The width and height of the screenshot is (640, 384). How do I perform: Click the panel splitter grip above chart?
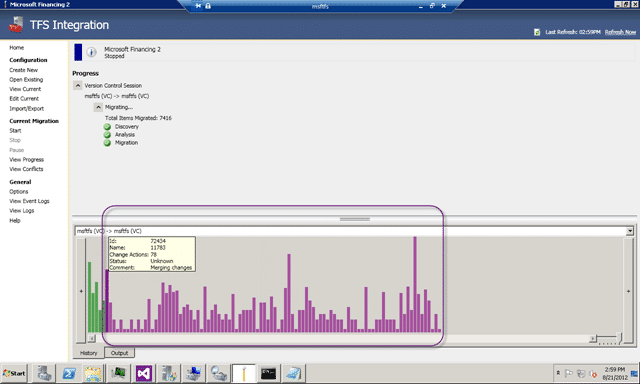(x=355, y=219)
